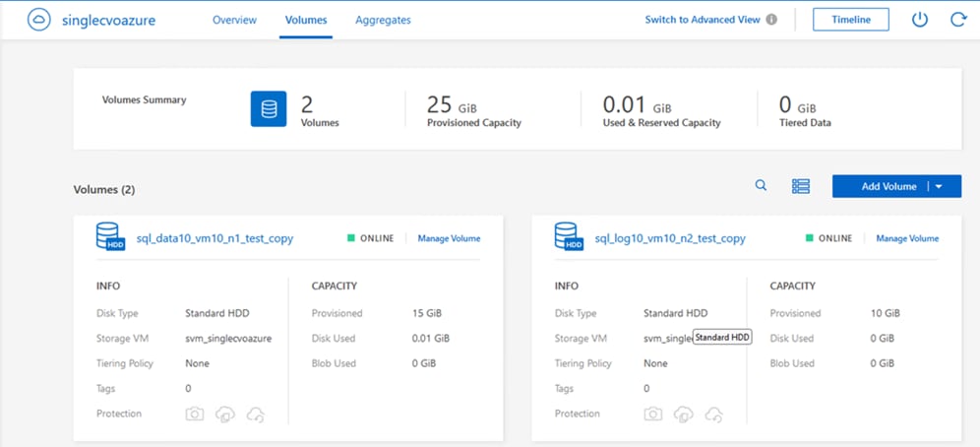Click the power icon in the header

[919, 20]
